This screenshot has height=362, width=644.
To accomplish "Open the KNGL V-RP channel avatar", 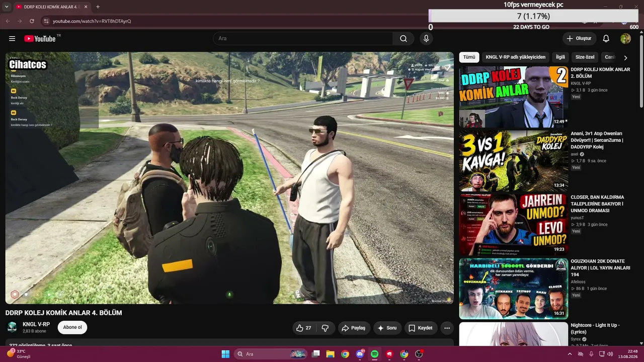I will (x=12, y=327).
